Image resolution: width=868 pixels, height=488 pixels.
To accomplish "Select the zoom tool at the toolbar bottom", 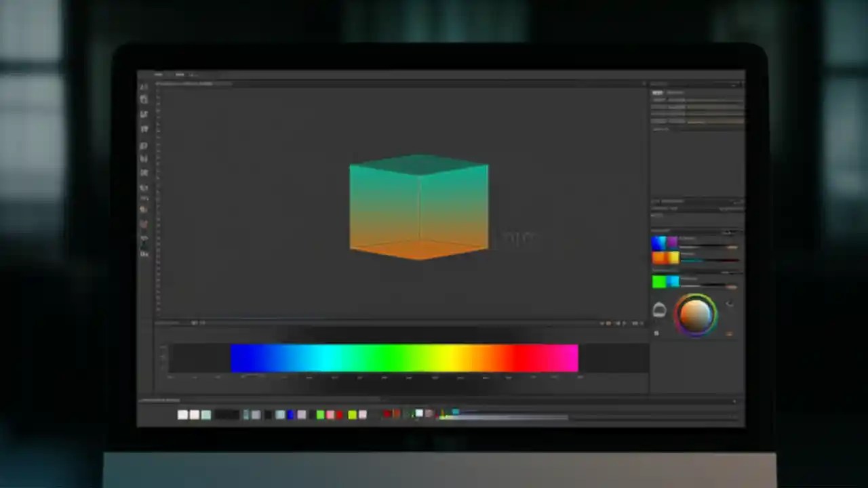I will coord(144,254).
